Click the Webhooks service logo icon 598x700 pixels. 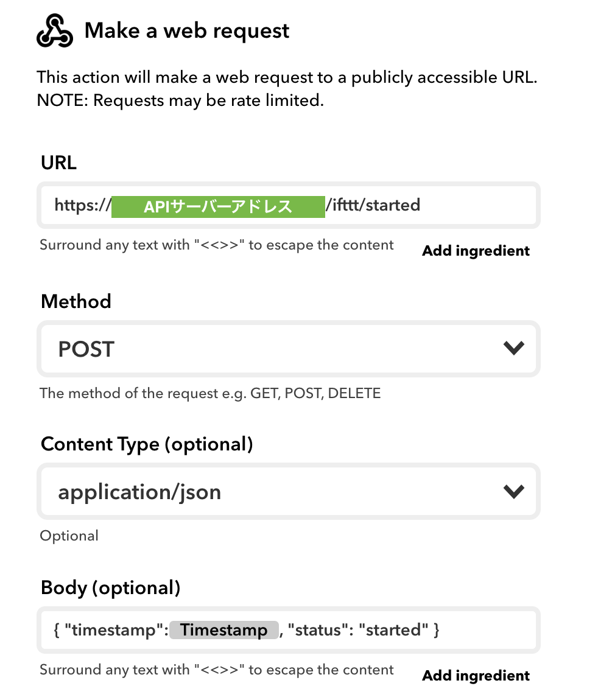54,31
